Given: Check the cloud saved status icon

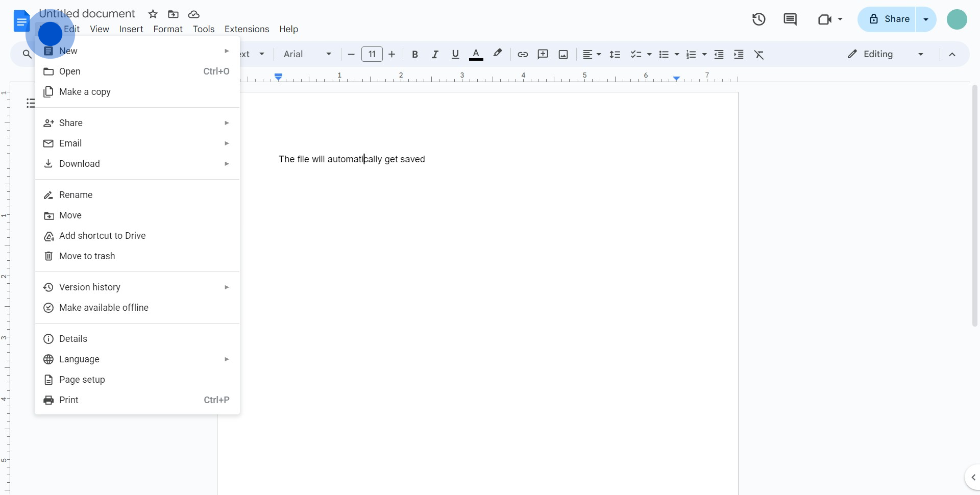Looking at the screenshot, I should coord(193,14).
